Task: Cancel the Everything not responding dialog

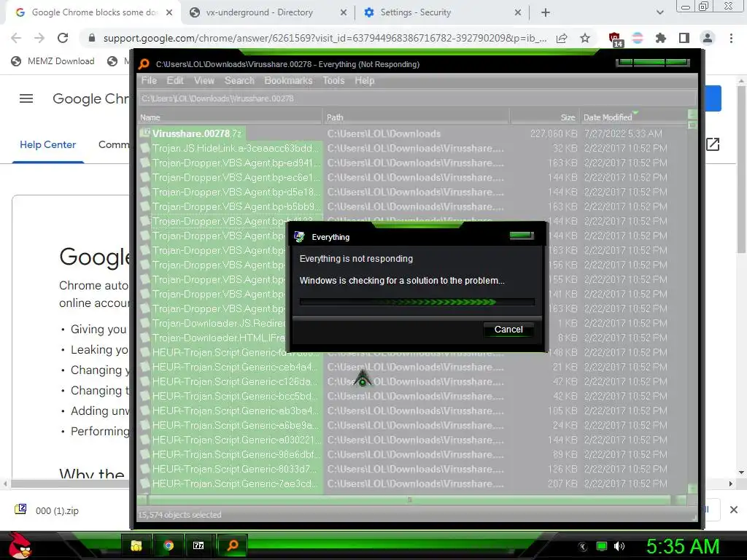Action: (x=508, y=330)
